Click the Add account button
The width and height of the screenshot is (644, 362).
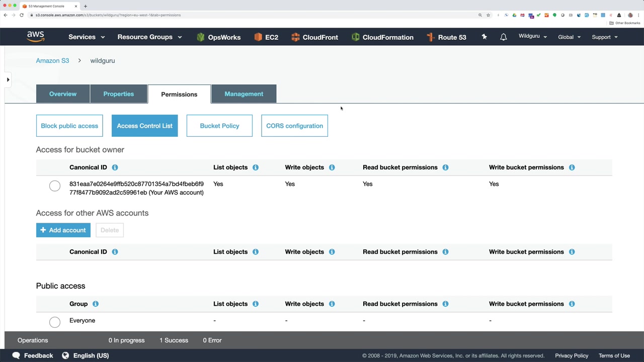tap(63, 230)
